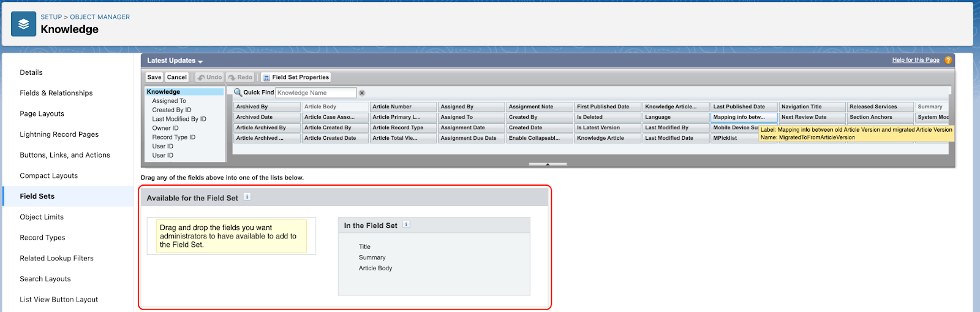Click the Article Created By field tile
The width and height of the screenshot is (980, 312).
(x=335, y=127)
